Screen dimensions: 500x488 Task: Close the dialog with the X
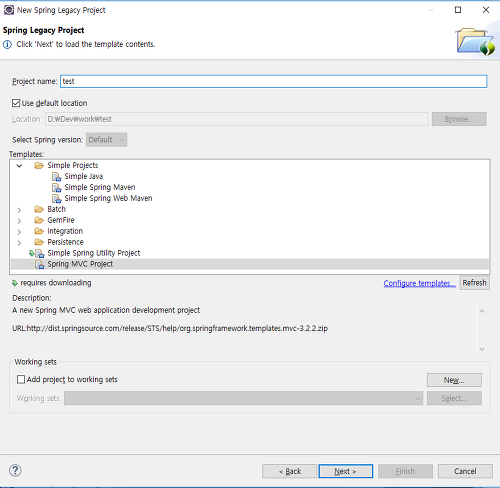tap(486, 10)
